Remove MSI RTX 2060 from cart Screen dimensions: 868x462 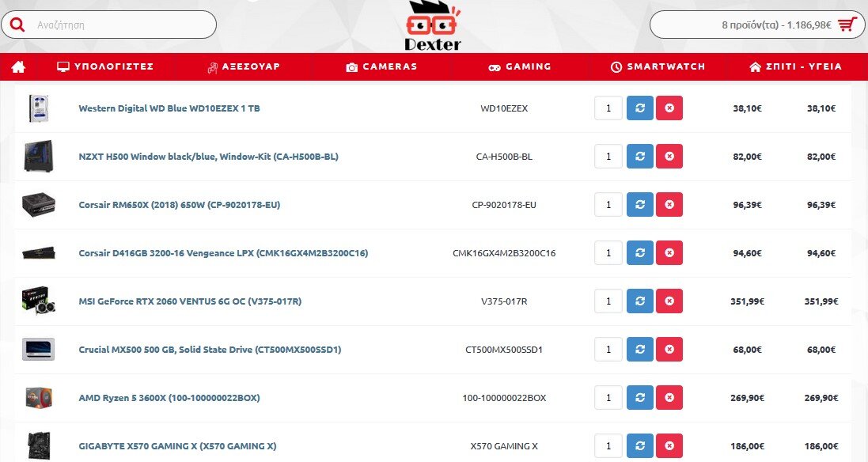pyautogui.click(x=669, y=301)
